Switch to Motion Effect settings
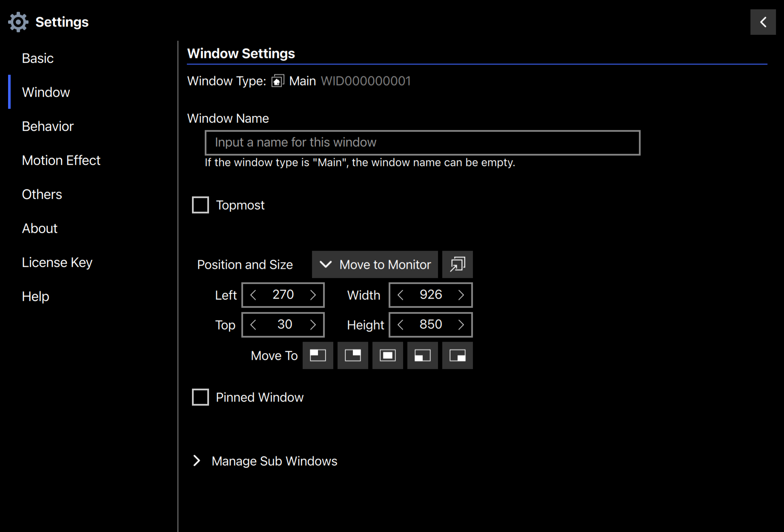 [61, 160]
